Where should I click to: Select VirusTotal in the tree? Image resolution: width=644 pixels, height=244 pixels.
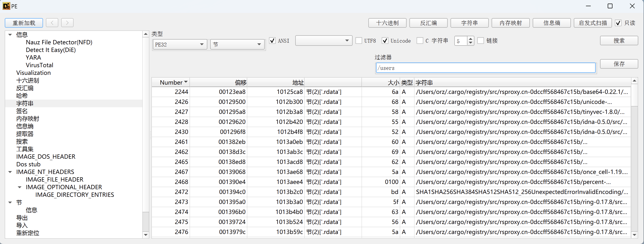pos(39,65)
